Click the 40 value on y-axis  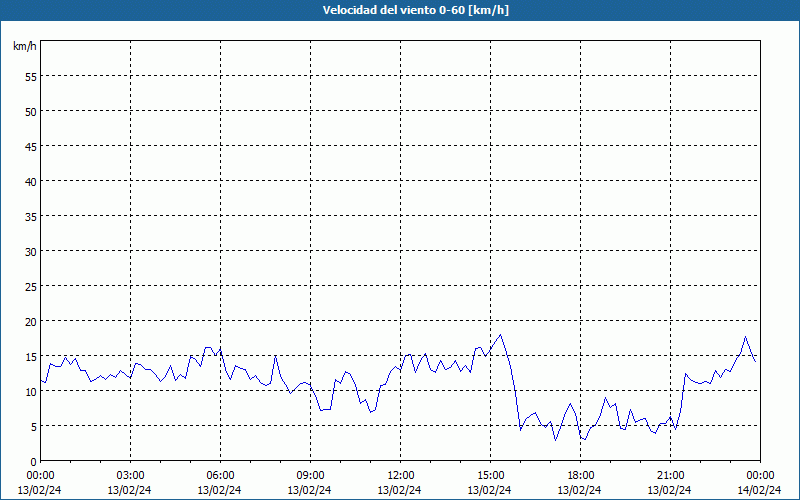pos(31,182)
